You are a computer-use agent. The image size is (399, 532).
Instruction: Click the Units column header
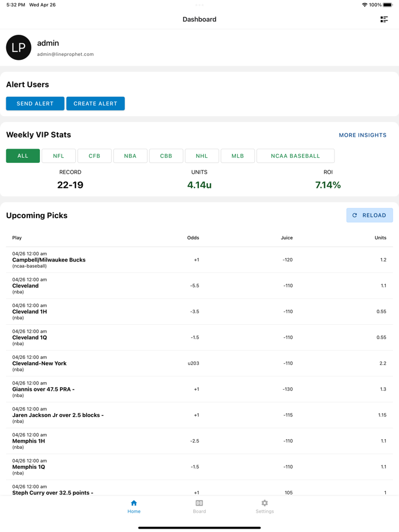coord(380,238)
